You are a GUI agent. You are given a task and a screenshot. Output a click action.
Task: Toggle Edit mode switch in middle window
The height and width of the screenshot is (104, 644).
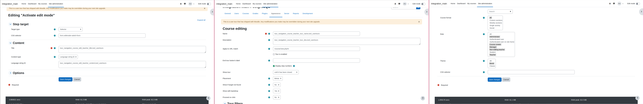pyautogui.click(x=423, y=4)
